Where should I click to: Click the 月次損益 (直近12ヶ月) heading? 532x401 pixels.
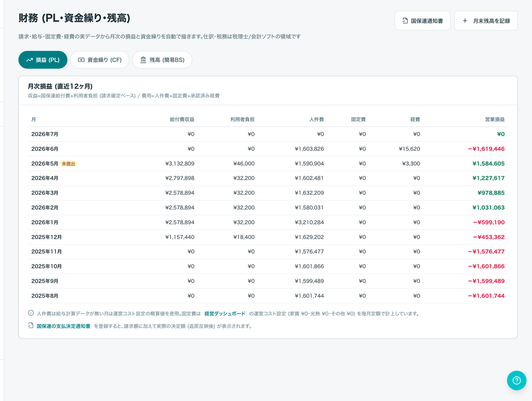click(x=60, y=87)
